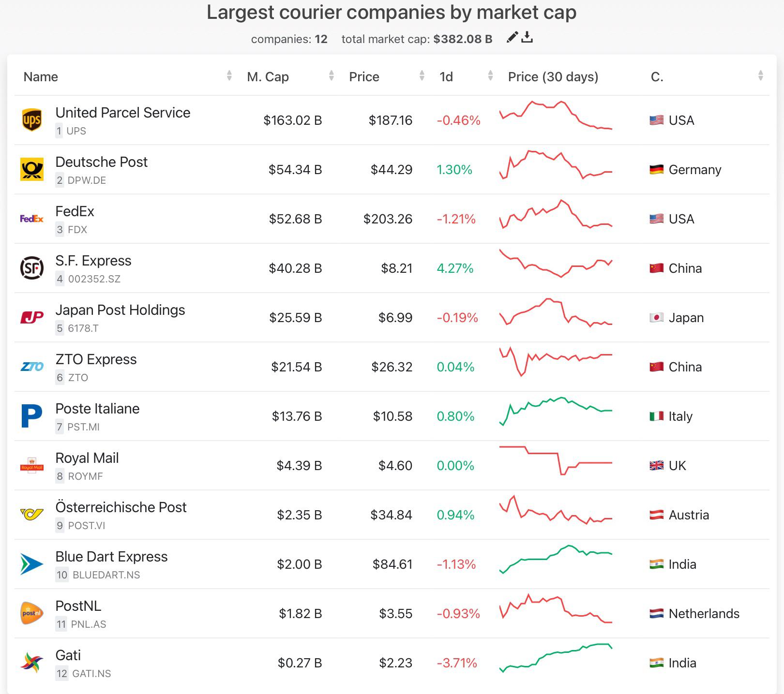
Task: Click the 30-day price sparkline for Japan Post Holdings
Action: point(555,318)
